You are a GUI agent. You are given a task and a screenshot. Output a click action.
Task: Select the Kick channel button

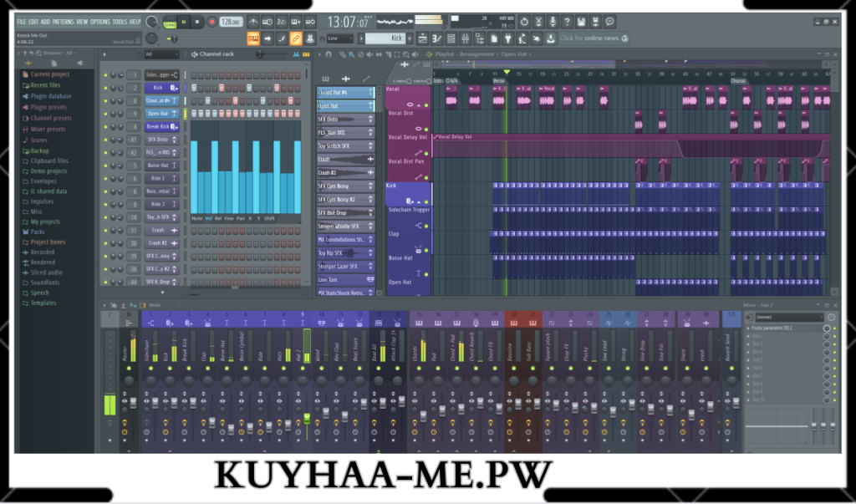161,88
